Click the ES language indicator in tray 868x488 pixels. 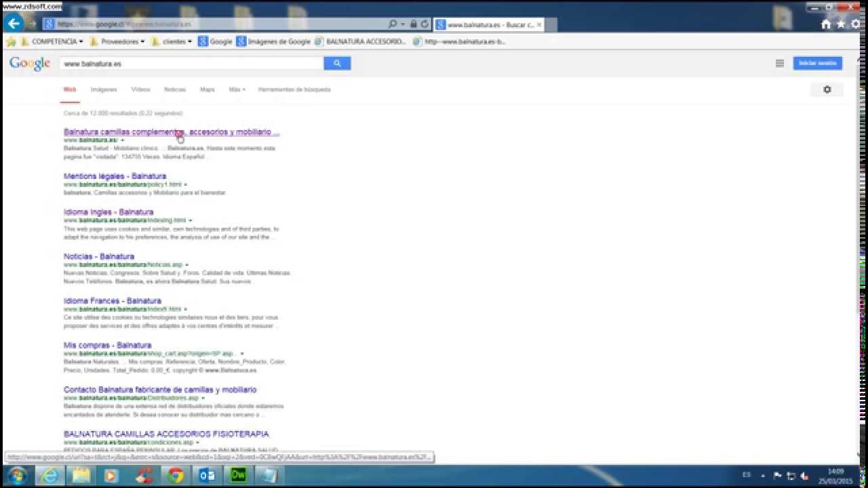747,474
